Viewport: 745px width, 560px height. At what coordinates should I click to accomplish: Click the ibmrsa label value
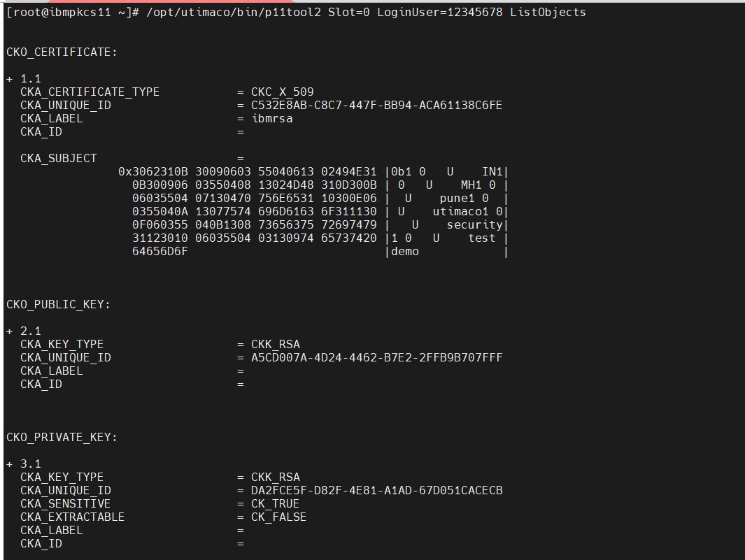[272, 118]
